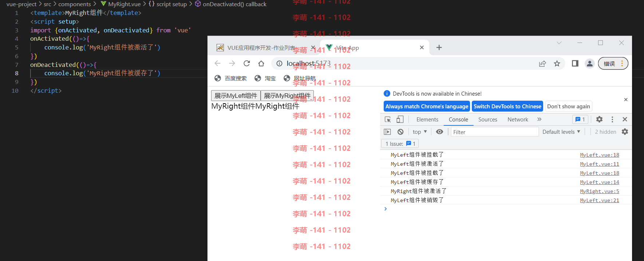Select the DevTools inspect element tool

tap(388, 119)
